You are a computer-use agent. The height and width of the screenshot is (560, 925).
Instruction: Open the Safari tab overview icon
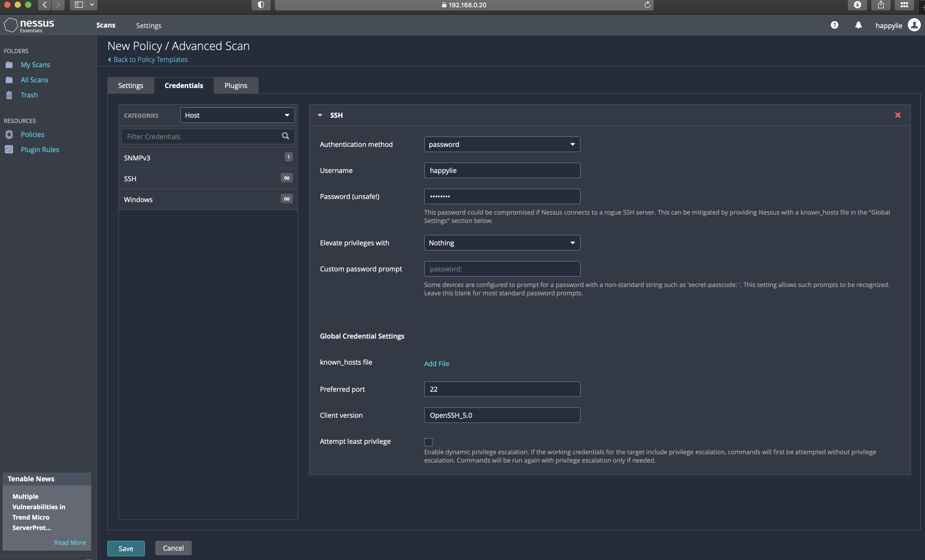pos(904,5)
